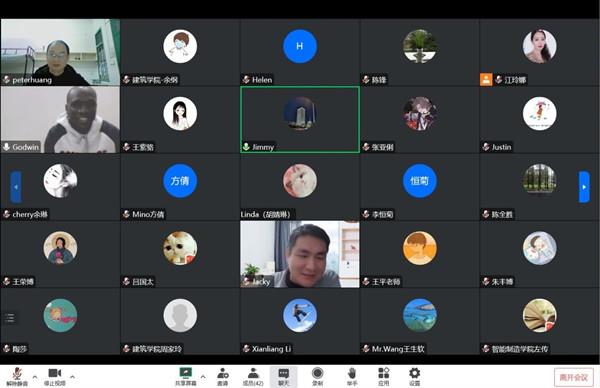Open the apps icon

point(383,376)
